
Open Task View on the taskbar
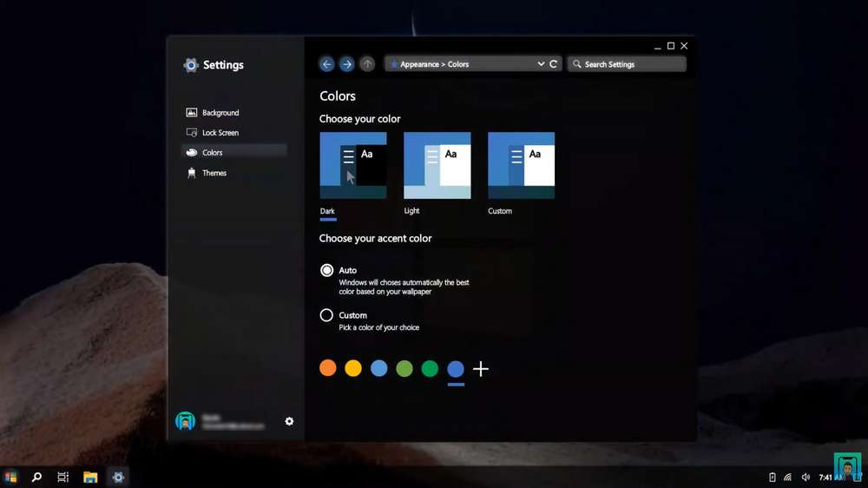pyautogui.click(x=63, y=477)
